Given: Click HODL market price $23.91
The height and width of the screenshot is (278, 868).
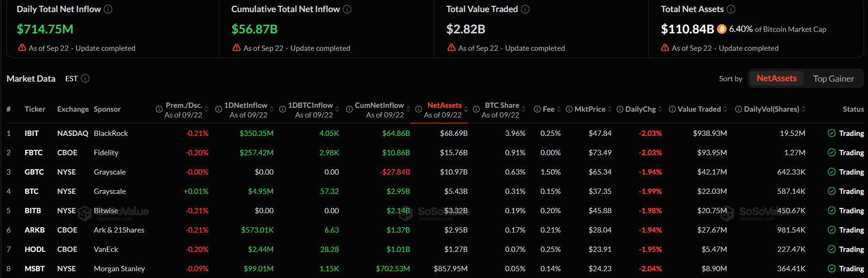Looking at the screenshot, I should [x=600, y=249].
